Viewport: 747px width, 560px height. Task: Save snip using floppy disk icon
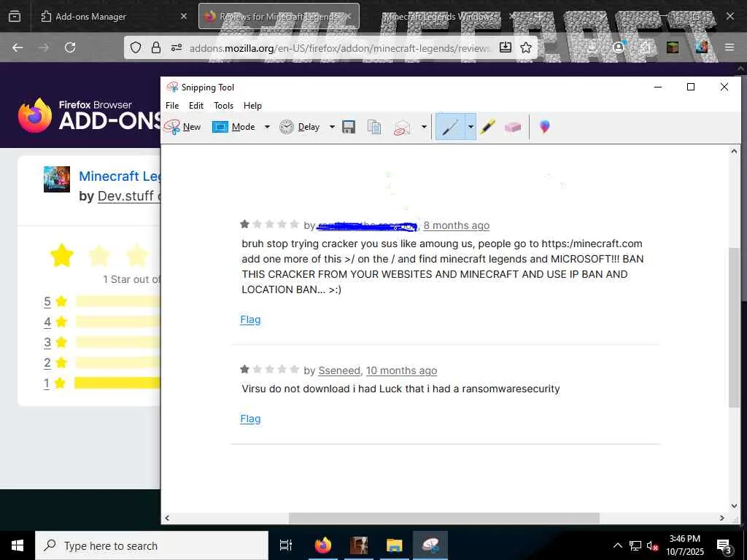(349, 127)
